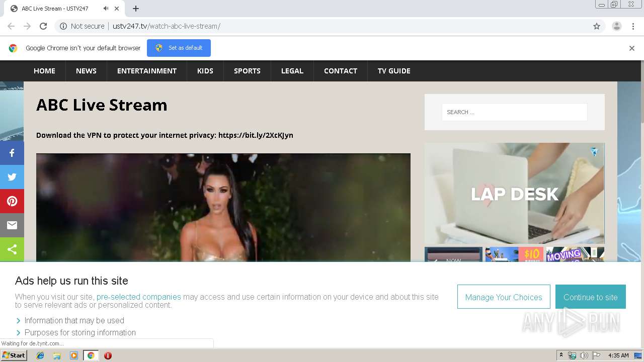
Task: Dismiss the default browser infobar
Action: (632, 48)
